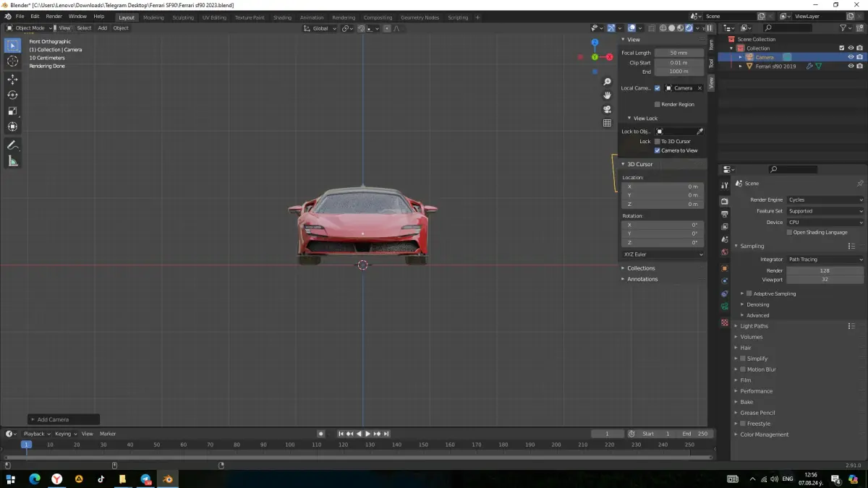Uncheck Camera to View lock
The image size is (868, 488).
[657, 150]
